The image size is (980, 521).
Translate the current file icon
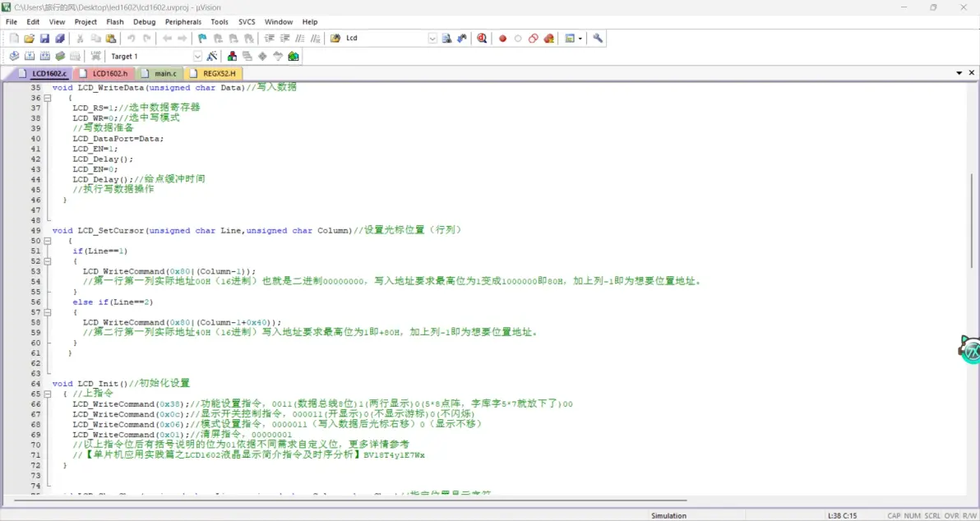click(x=14, y=56)
